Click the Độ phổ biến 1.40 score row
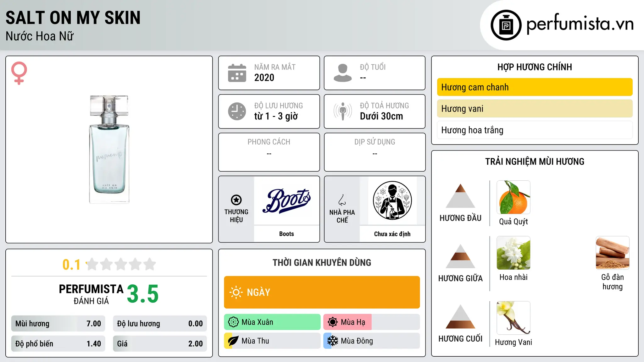The image size is (644, 362). pos(58,343)
